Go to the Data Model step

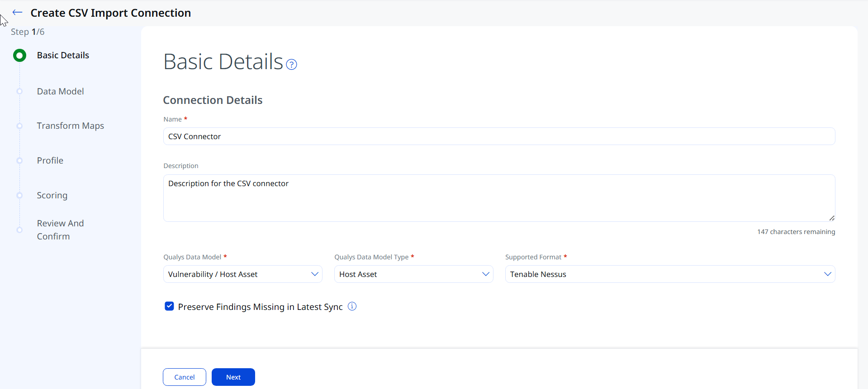tap(60, 91)
